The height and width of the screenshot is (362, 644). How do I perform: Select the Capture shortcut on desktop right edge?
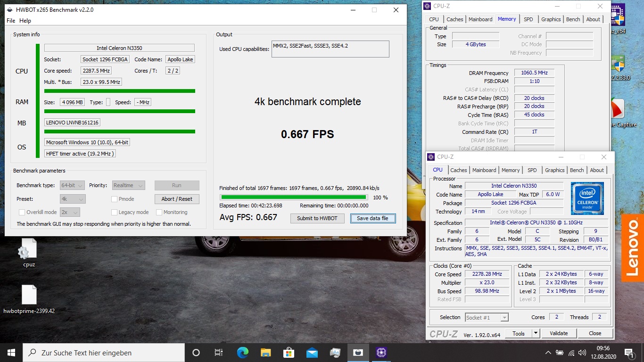click(618, 113)
